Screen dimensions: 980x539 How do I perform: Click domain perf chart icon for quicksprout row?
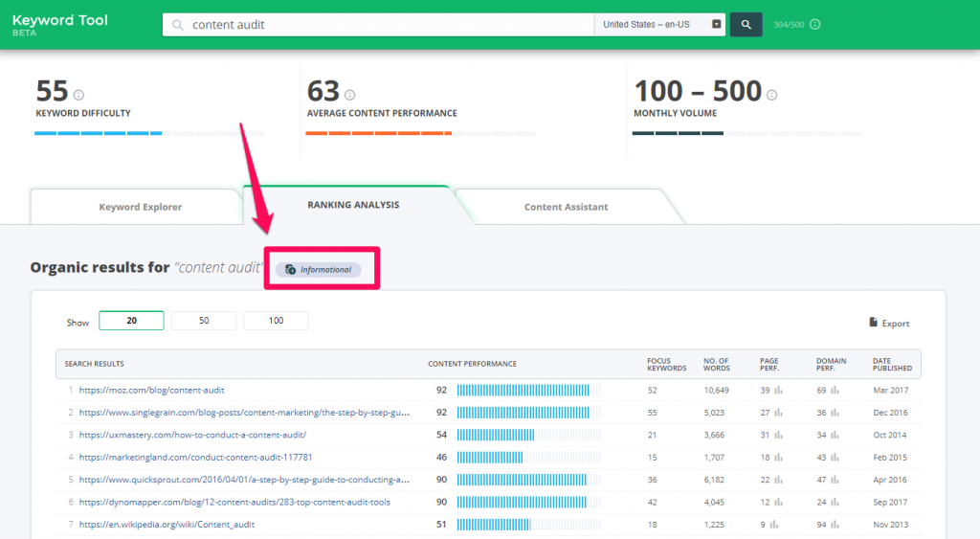coord(835,480)
